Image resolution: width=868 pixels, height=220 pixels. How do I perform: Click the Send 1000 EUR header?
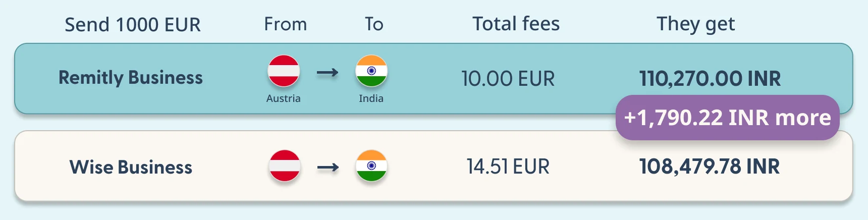point(133,24)
